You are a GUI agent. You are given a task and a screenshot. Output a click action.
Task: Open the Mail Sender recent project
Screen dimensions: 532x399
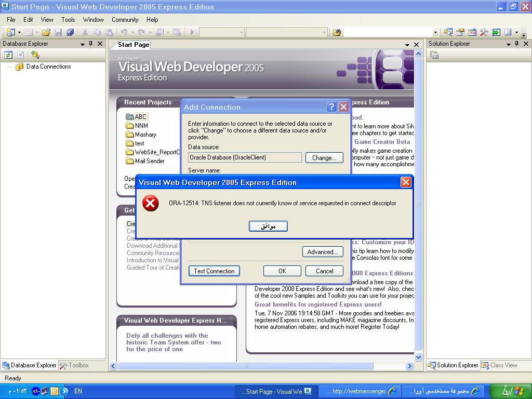point(149,161)
